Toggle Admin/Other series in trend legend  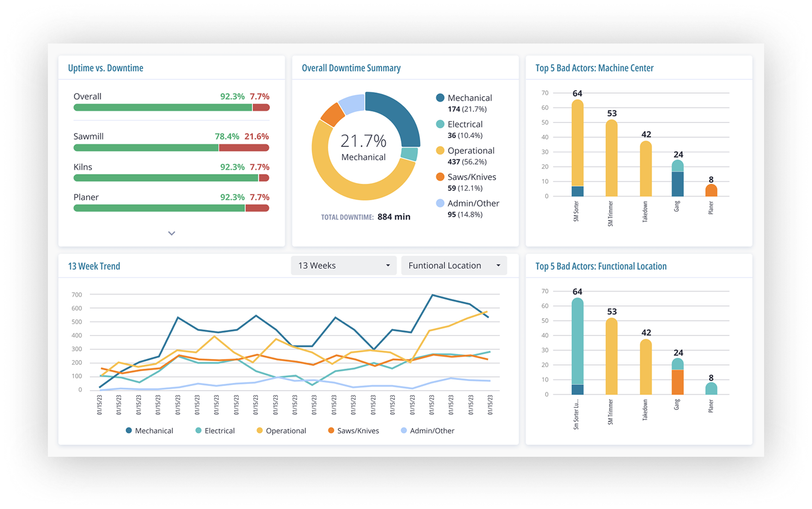(x=427, y=431)
